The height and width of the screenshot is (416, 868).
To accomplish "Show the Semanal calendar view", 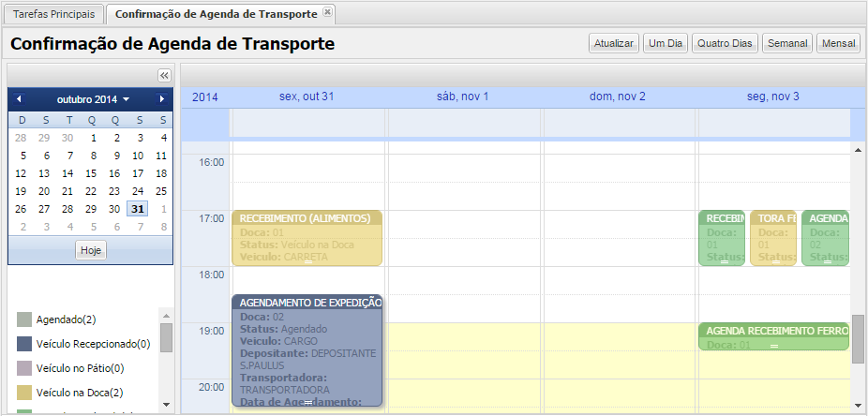I will pos(787,44).
